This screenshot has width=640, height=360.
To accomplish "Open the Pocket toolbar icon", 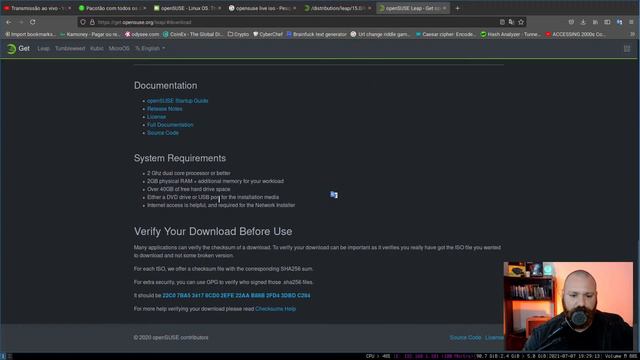I will (x=571, y=22).
